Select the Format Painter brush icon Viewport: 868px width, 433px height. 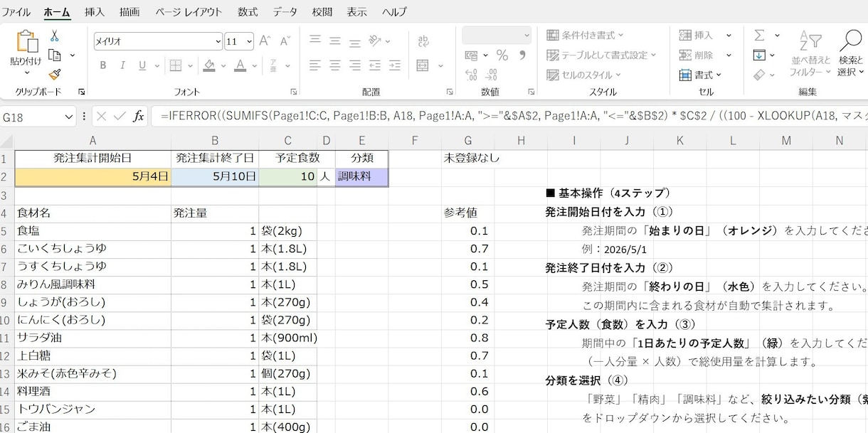pyautogui.click(x=55, y=74)
